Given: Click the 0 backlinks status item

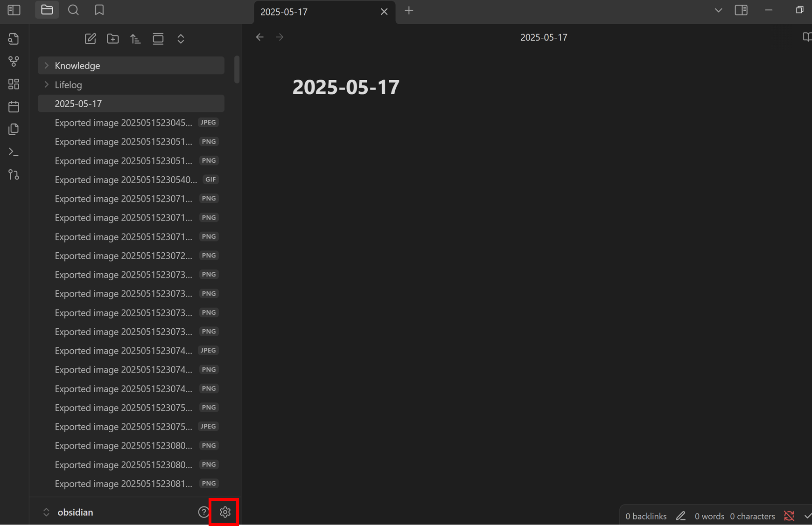Looking at the screenshot, I should click(645, 516).
